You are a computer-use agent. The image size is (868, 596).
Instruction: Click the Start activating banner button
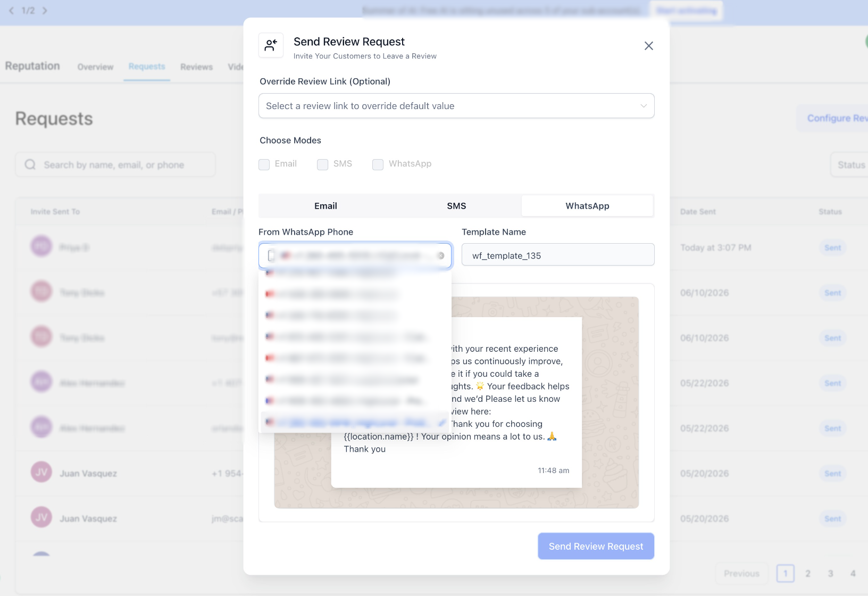click(x=686, y=11)
